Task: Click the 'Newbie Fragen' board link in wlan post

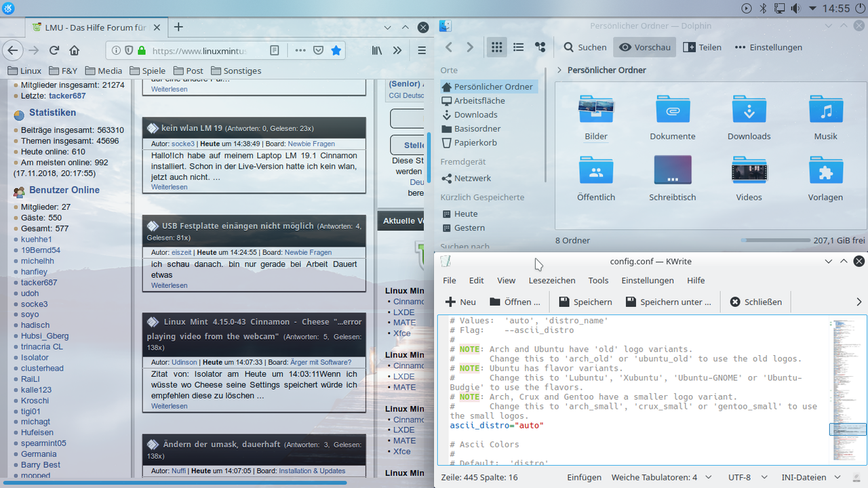Action: [x=311, y=144]
